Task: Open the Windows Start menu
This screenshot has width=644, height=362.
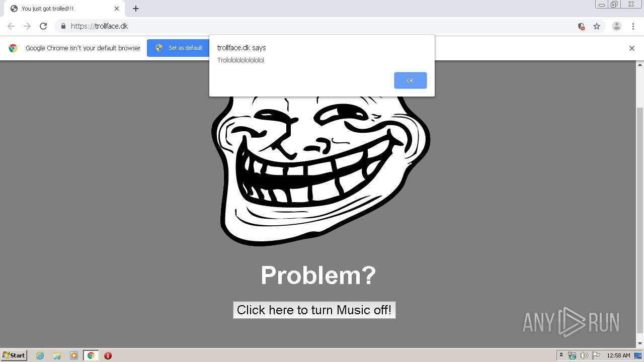Action: pyautogui.click(x=14, y=355)
